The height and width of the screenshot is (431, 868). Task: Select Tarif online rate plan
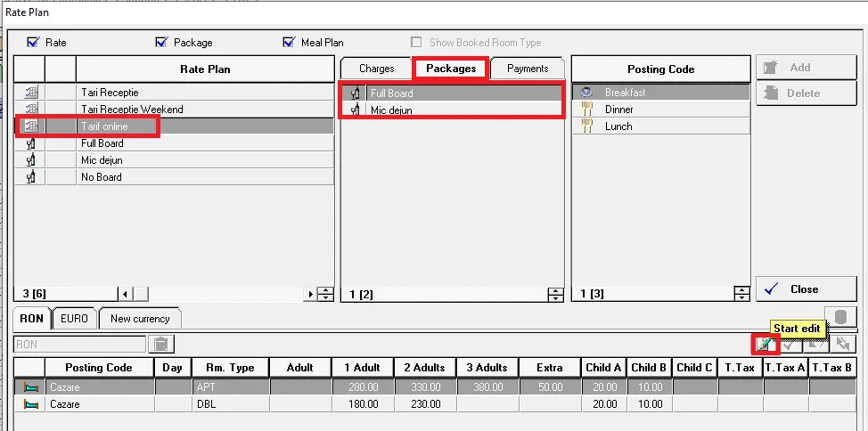pos(205,126)
